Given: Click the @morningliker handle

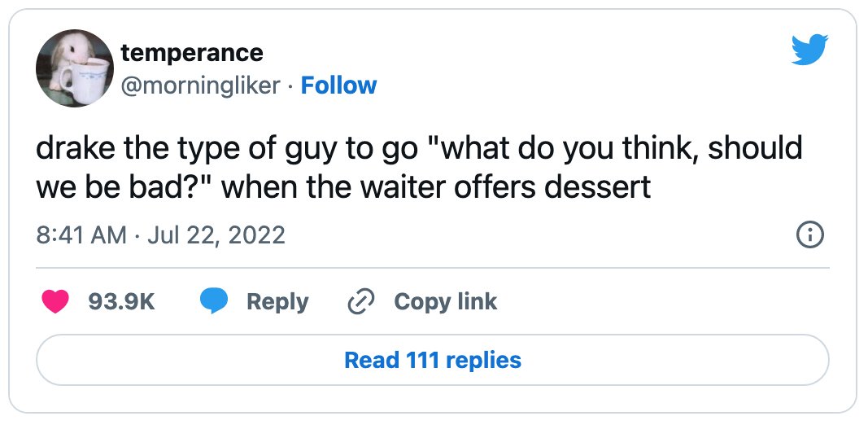Looking at the screenshot, I should click(200, 85).
